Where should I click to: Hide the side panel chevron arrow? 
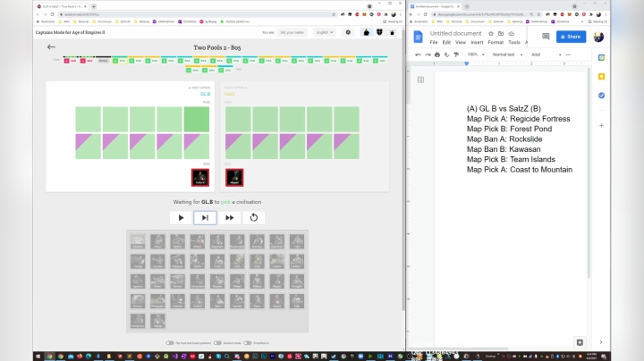coord(601,342)
